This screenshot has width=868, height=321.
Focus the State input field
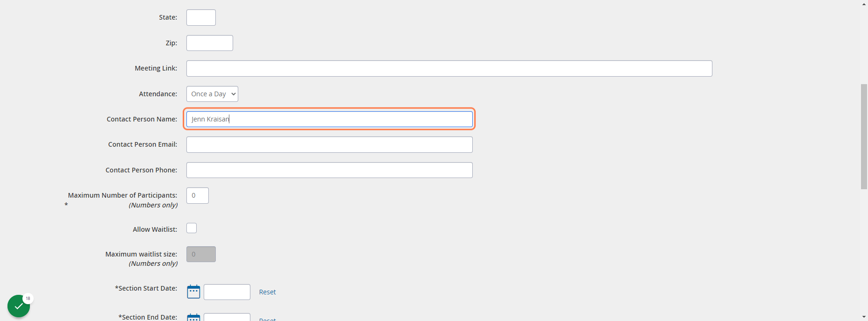[x=201, y=17]
